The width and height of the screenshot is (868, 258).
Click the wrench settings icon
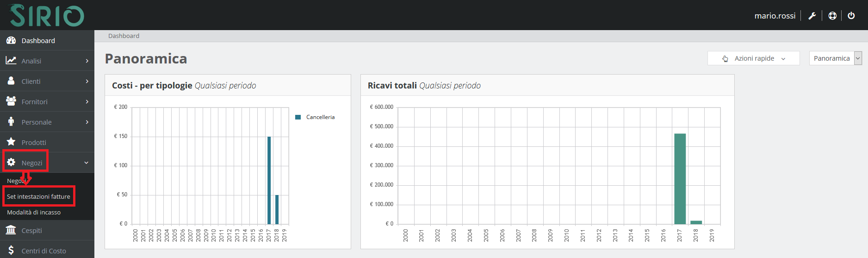[812, 16]
